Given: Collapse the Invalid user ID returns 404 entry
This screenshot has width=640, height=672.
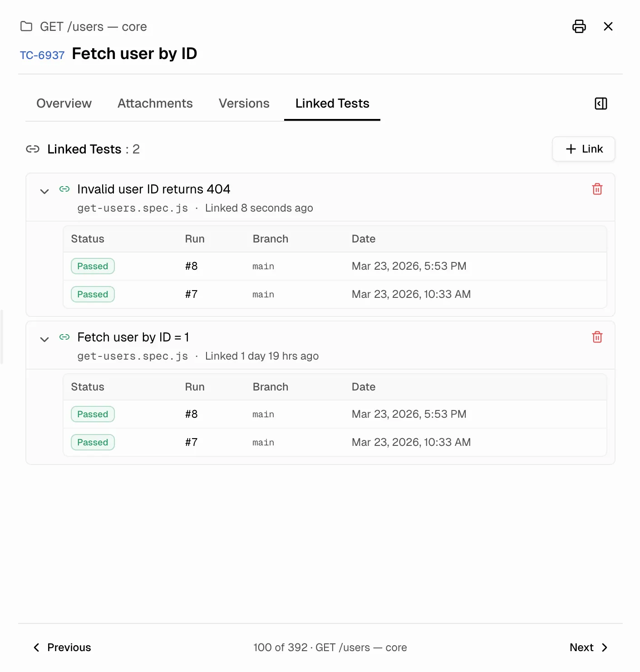Looking at the screenshot, I should pos(44,191).
